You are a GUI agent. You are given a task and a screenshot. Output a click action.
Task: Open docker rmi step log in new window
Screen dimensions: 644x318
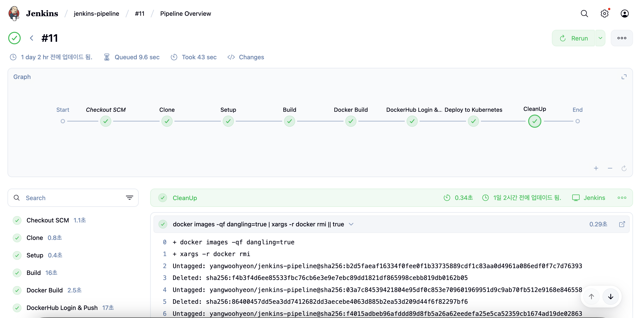coord(622,224)
